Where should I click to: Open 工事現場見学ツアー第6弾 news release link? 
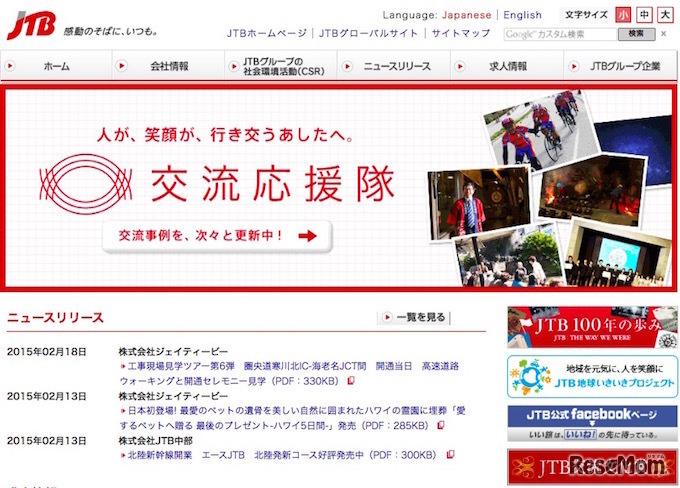point(289,373)
